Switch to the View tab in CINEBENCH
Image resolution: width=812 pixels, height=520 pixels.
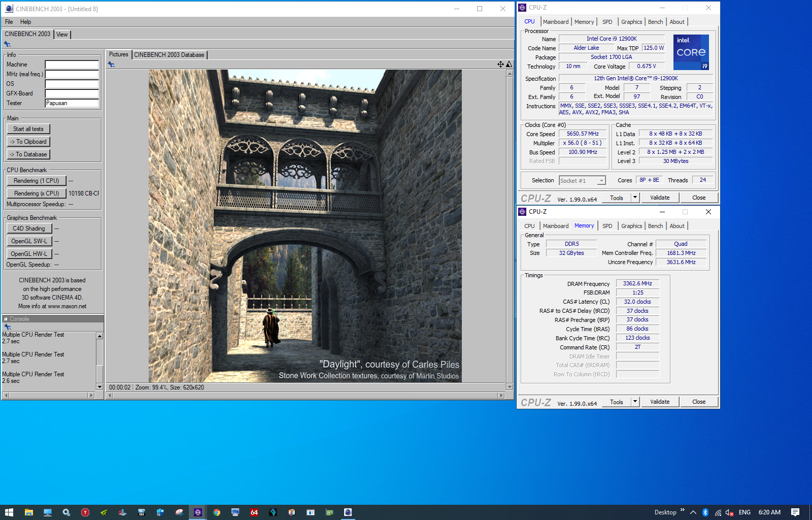click(62, 35)
